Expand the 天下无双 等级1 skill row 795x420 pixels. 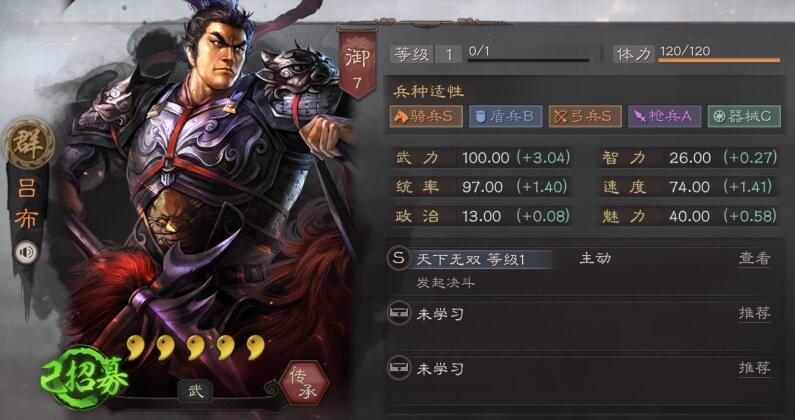pyautogui.click(x=582, y=270)
